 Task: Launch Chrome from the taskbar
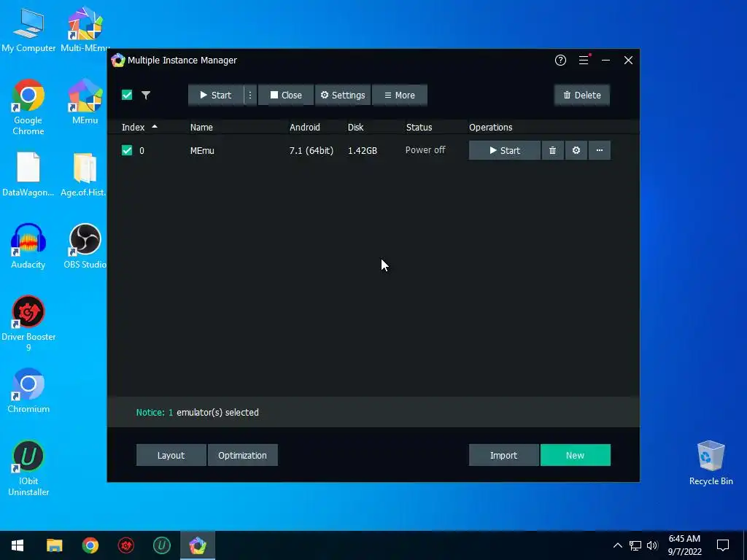pyautogui.click(x=90, y=545)
